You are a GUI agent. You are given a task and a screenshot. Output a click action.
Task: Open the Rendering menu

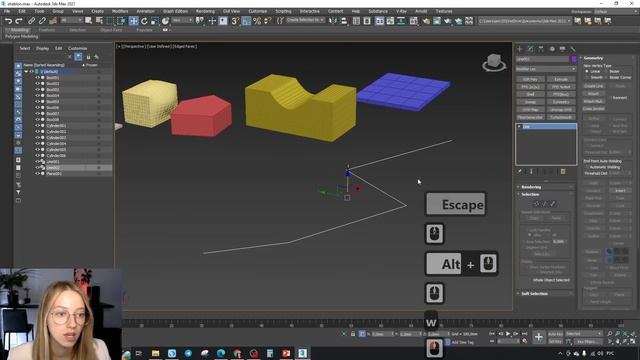click(205, 11)
